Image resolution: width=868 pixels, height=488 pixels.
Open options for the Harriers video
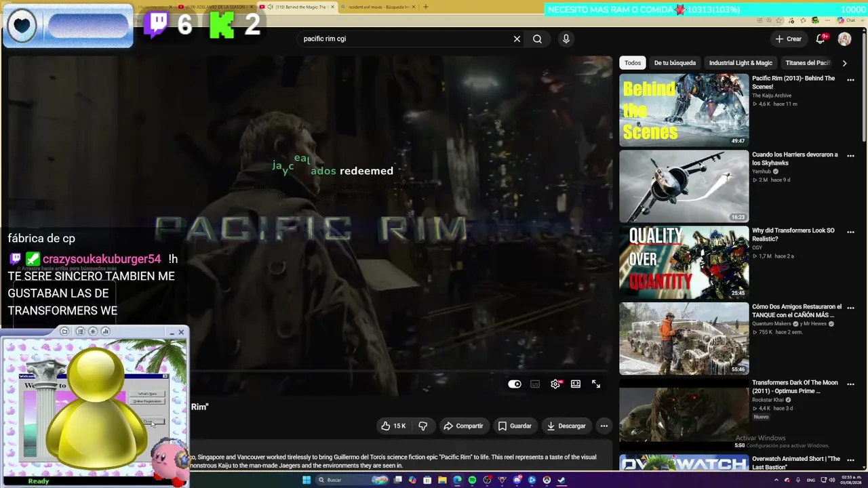(850, 156)
